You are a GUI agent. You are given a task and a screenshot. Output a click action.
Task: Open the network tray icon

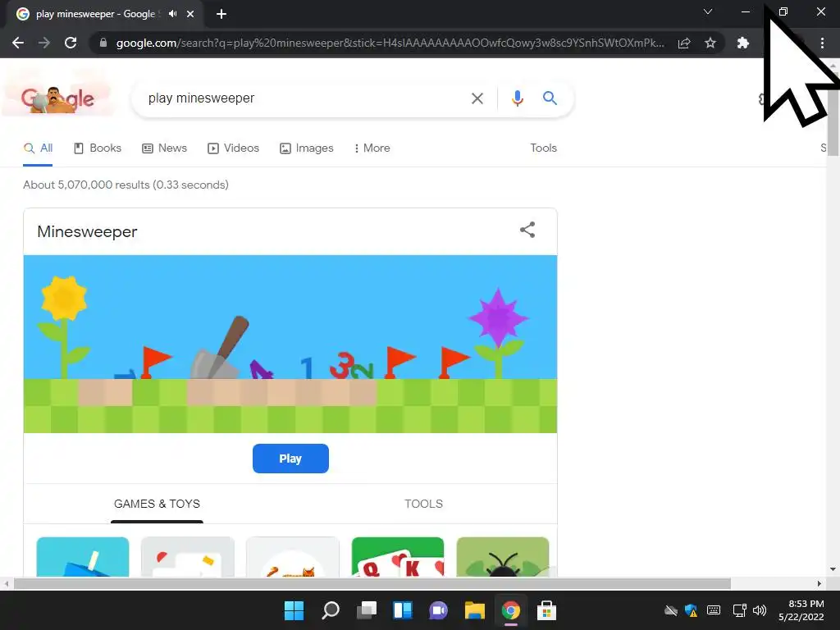coord(739,610)
